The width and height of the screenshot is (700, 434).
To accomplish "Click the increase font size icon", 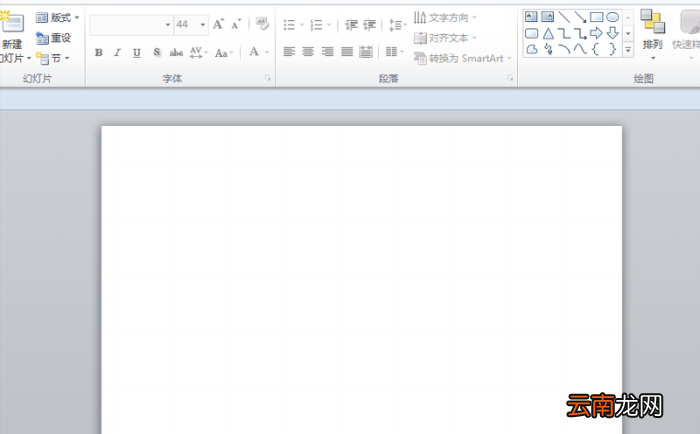I will (x=218, y=24).
